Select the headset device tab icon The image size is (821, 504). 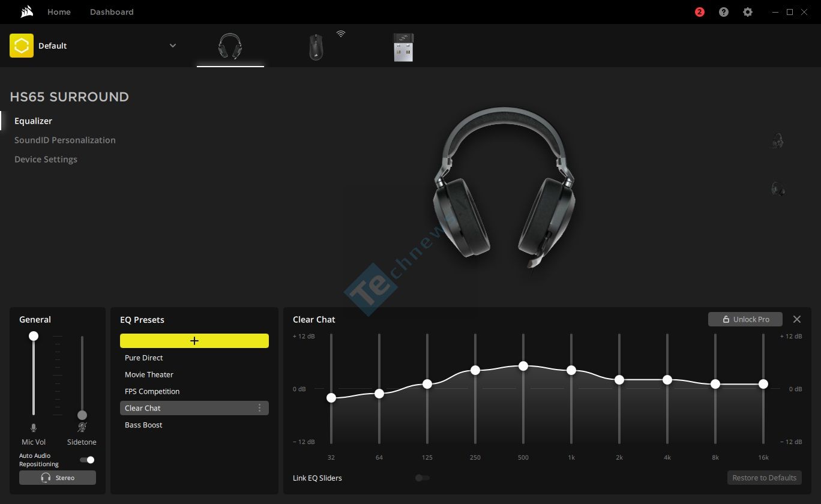point(230,46)
